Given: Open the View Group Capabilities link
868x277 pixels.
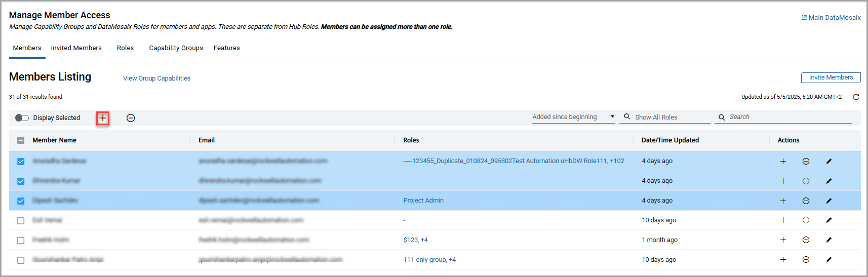Looking at the screenshot, I should [x=156, y=78].
